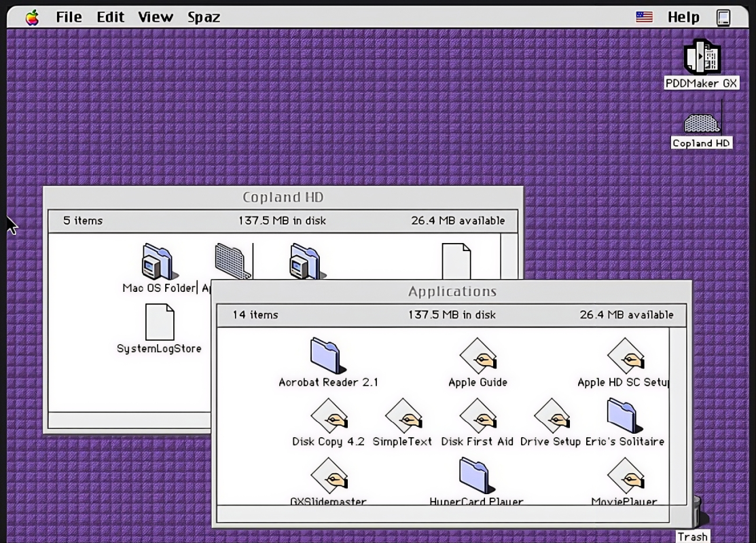Click the Acrobat Reader 2.1 name label
Viewport: 756px width, 543px height.
[x=328, y=382]
